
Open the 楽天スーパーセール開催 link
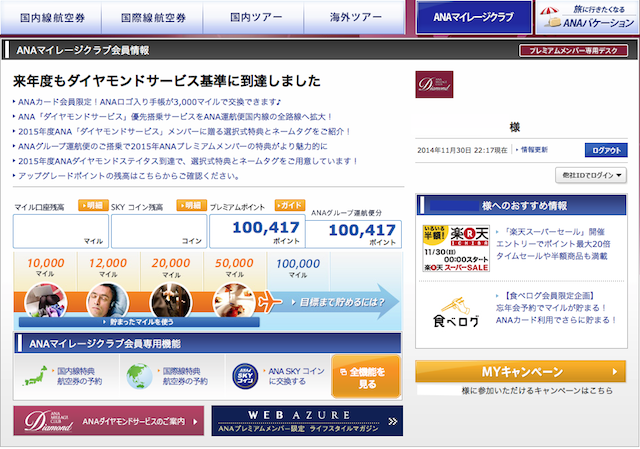pos(553,244)
